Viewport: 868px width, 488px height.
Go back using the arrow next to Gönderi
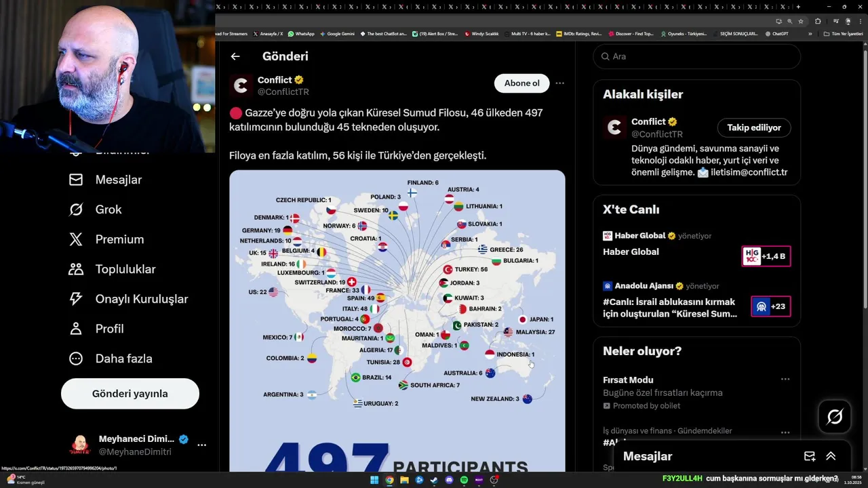pos(235,57)
